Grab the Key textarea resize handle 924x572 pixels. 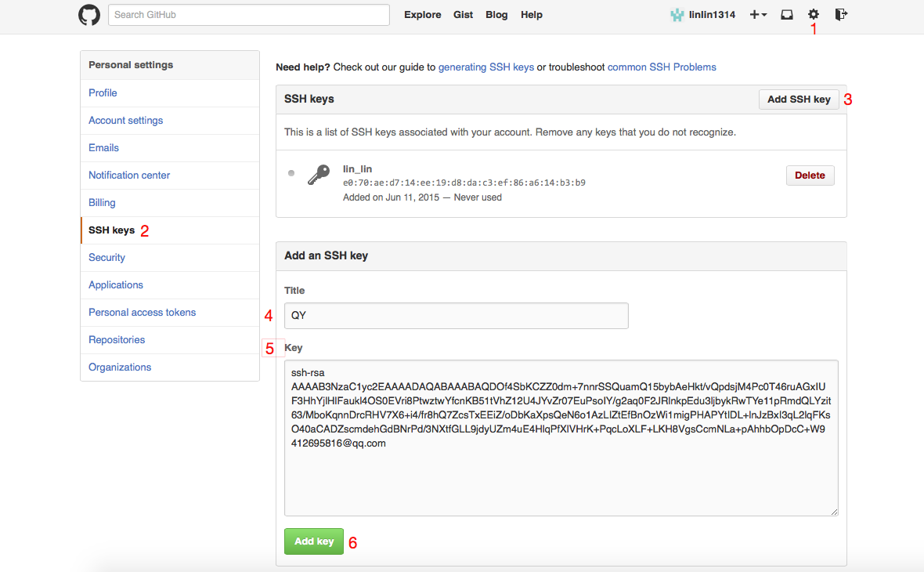click(x=834, y=512)
